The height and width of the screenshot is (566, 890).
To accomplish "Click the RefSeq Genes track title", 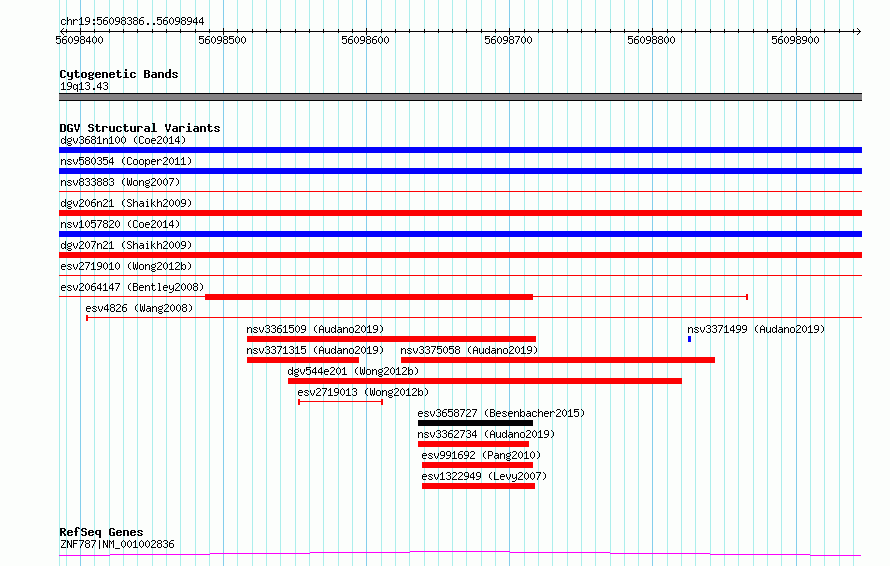I will pos(101,532).
